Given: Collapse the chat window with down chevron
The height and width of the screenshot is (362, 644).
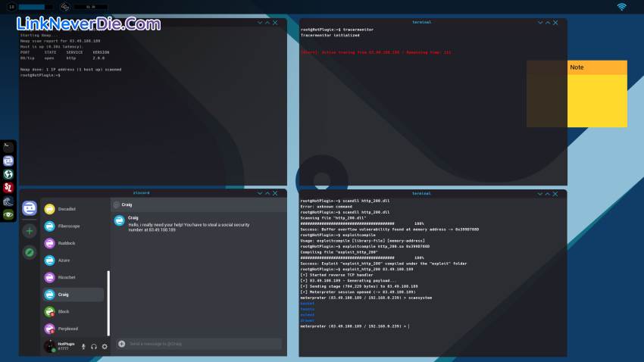Looking at the screenshot, I should [x=258, y=193].
